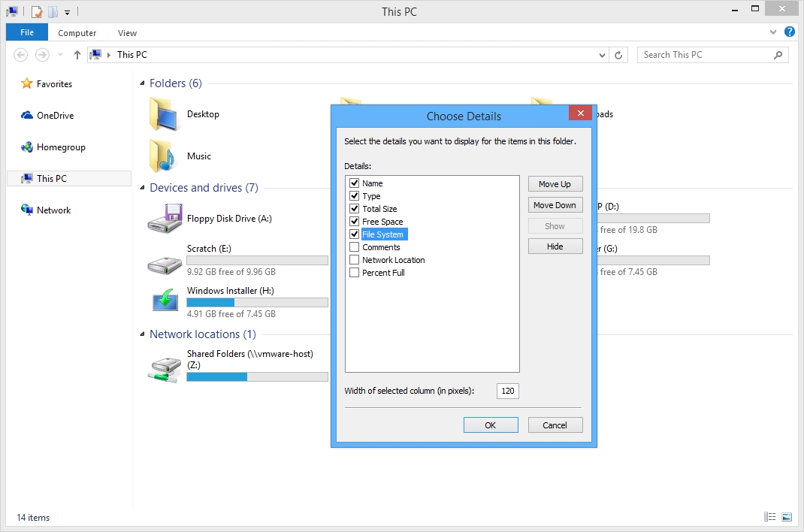Viewport: 804px width, 532px height.
Task: Open the address bar history dropdown
Action: pyautogui.click(x=602, y=55)
